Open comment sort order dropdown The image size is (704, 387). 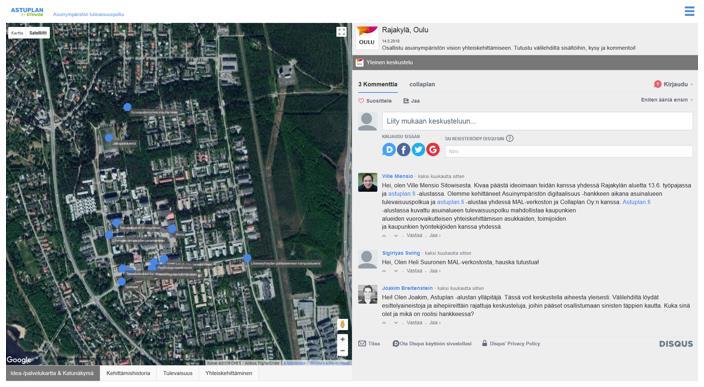[x=667, y=100]
